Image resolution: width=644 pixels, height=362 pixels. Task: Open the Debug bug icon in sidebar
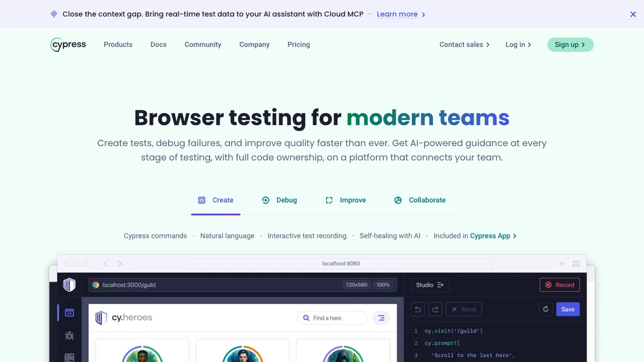pos(69,335)
